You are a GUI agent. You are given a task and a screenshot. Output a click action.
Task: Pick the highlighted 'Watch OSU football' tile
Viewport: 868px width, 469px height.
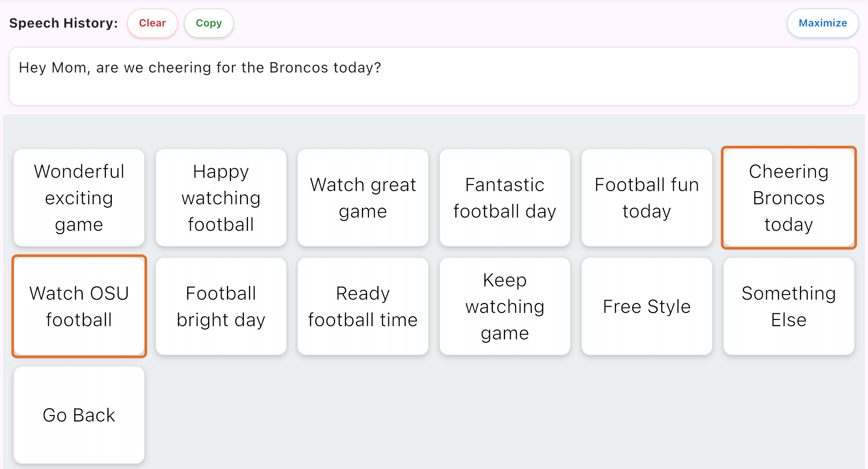click(79, 306)
